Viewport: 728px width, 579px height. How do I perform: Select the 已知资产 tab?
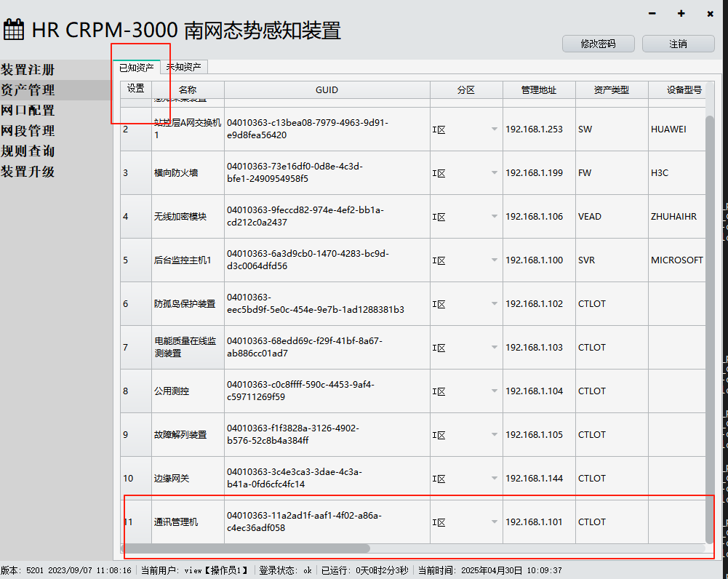click(x=136, y=67)
